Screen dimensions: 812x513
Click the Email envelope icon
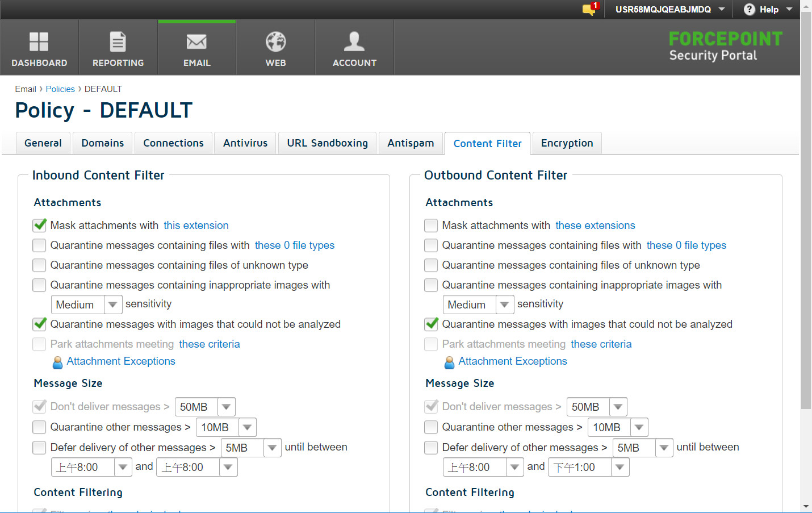pos(196,41)
